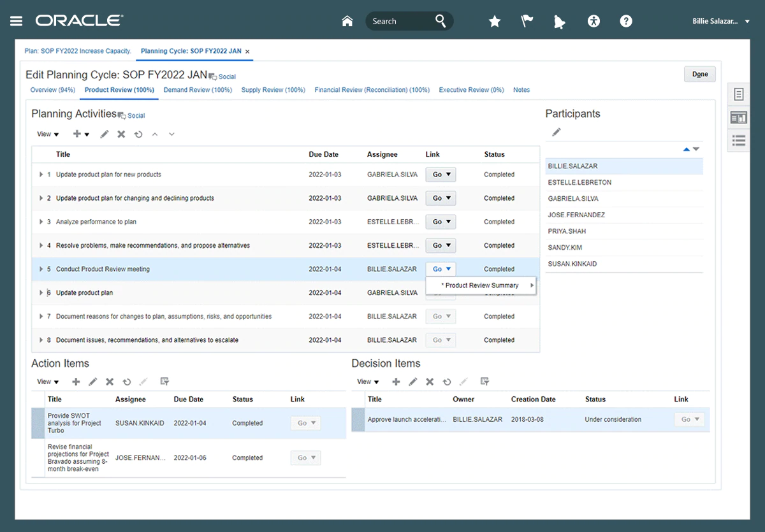Open Go dropdown for Analyze performance to plan
The image size is (765, 532).
(x=441, y=222)
